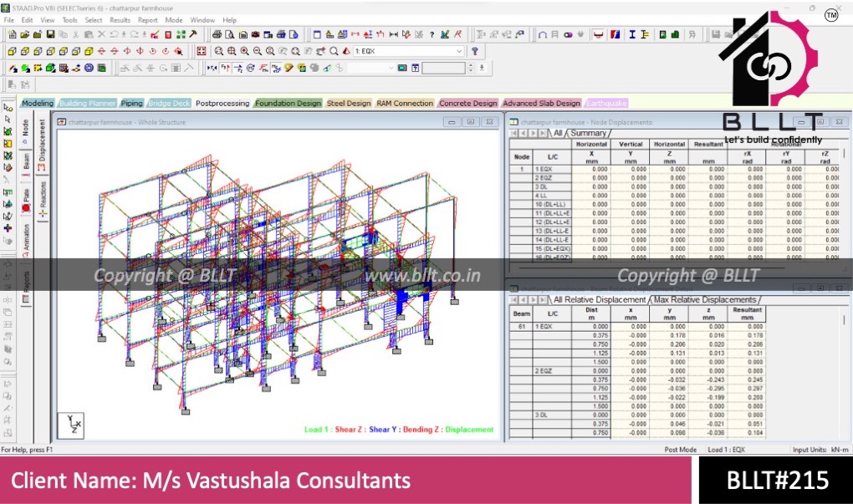
Task: Click the first yellow cube view icon
Action: point(12,51)
